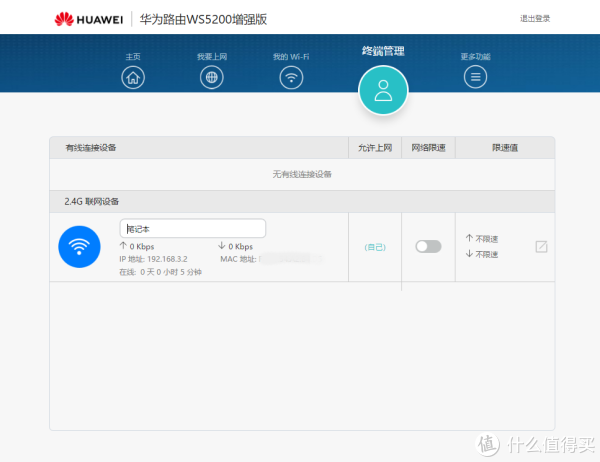600x462 pixels.
Task: Open the 主页 home icon
Action: pyautogui.click(x=133, y=77)
